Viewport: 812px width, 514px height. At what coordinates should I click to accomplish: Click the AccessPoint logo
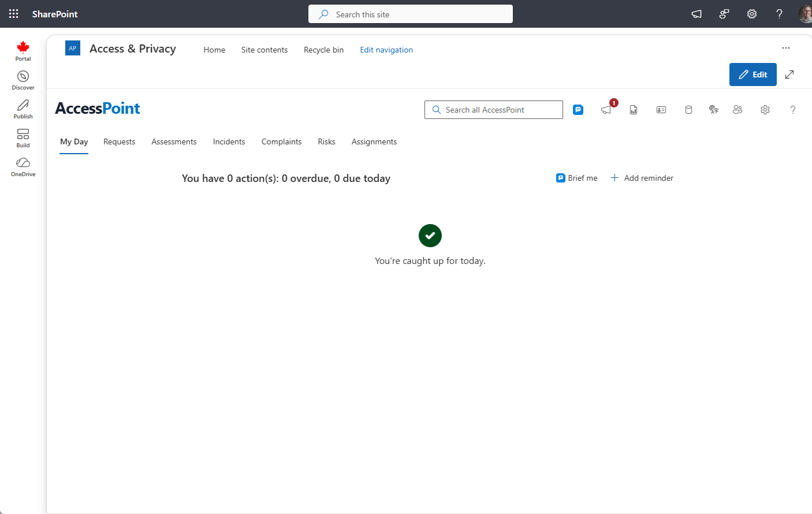pos(98,109)
